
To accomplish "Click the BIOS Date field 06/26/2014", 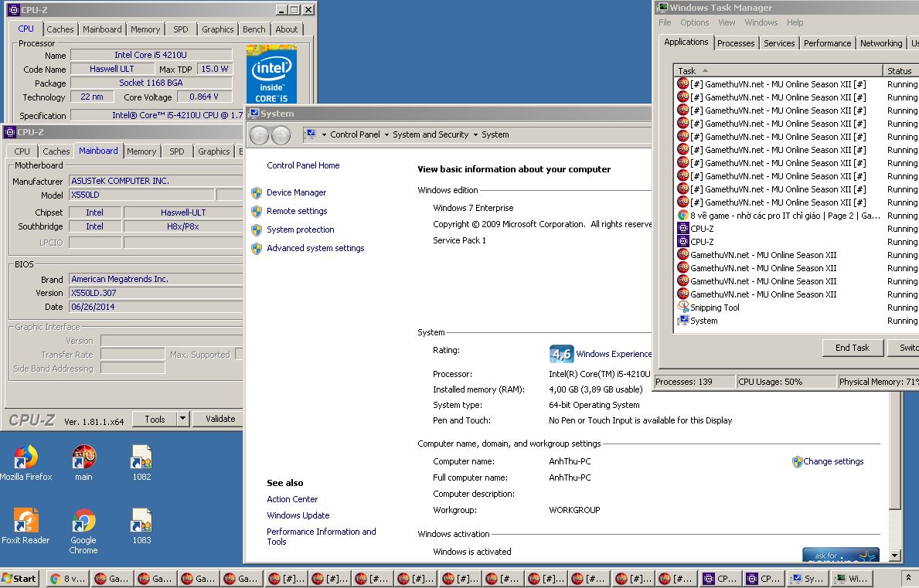I will click(x=155, y=307).
